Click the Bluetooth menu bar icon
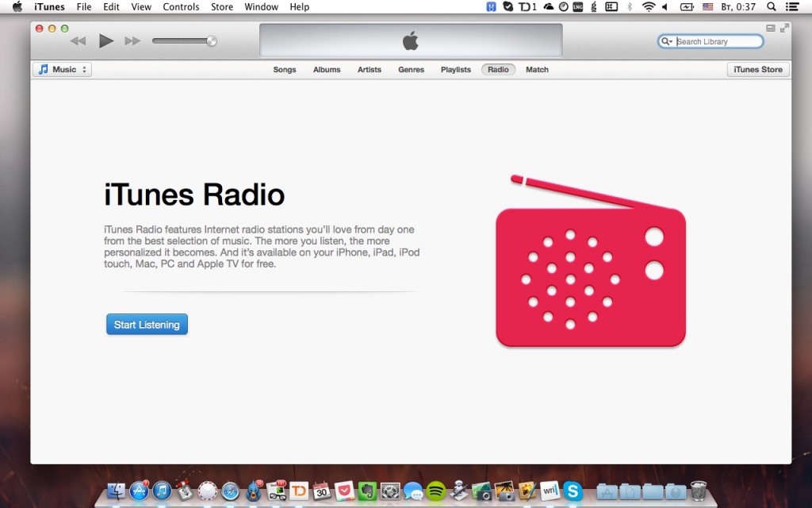The image size is (812, 508). point(630,6)
